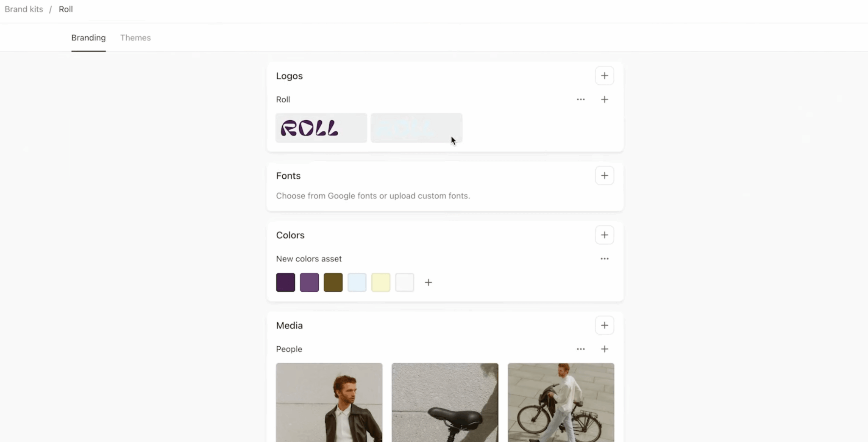
Task: Open more options for Roll logo group
Action: coord(581,99)
